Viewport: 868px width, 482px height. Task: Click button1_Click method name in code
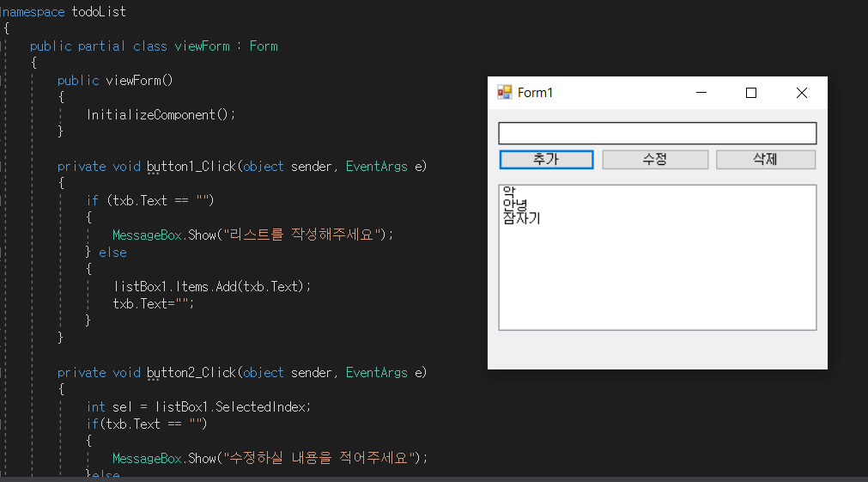pos(191,166)
